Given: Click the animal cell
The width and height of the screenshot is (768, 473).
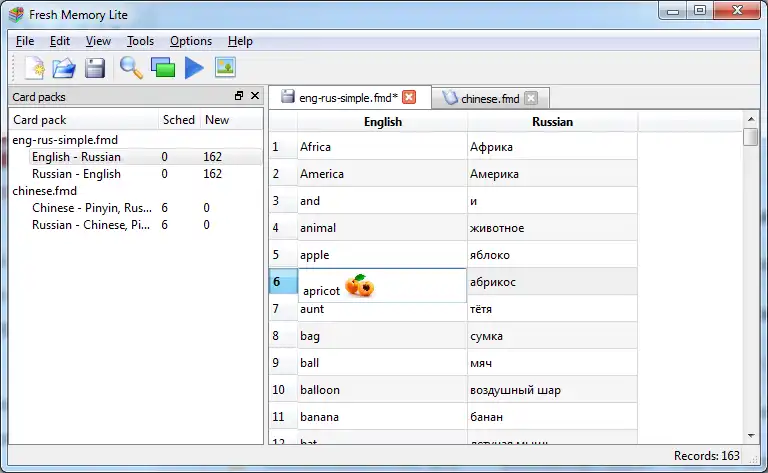Looking at the screenshot, I should [383, 228].
